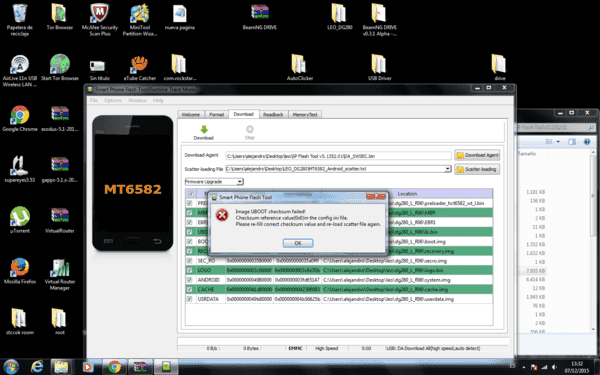This screenshot has height=375, width=600.
Task: Select the LEO_DG280 folder icon
Action: (x=339, y=16)
